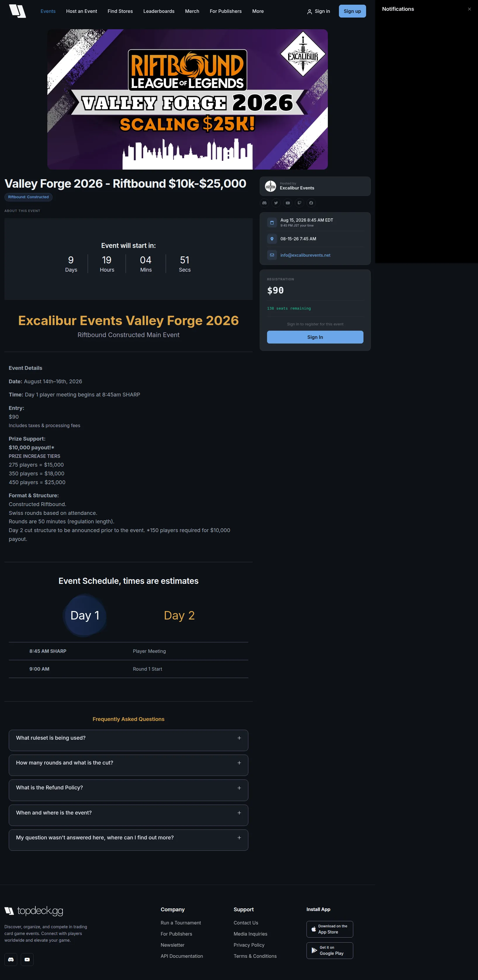The height and width of the screenshot is (980, 478).
Task: Expand "When and where is the event?"
Action: click(129, 815)
